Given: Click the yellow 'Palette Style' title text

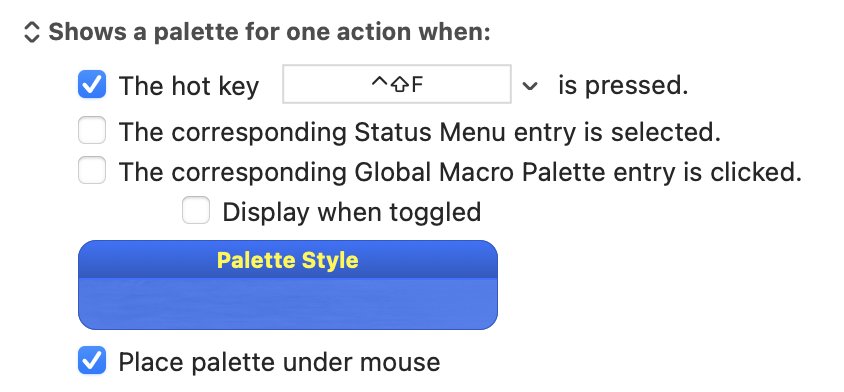Looking at the screenshot, I should [x=287, y=260].
